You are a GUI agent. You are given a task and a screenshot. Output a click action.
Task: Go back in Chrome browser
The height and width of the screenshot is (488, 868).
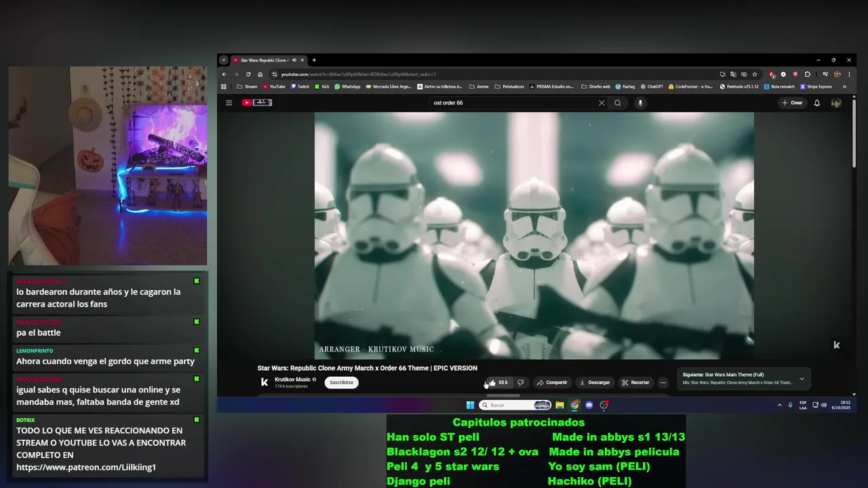[x=224, y=75]
